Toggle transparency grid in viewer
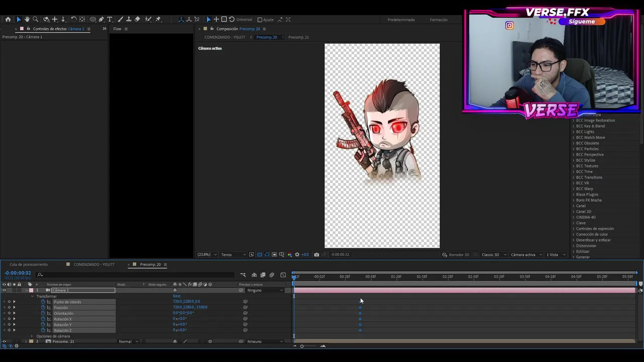The height and width of the screenshot is (362, 644). (x=260, y=255)
